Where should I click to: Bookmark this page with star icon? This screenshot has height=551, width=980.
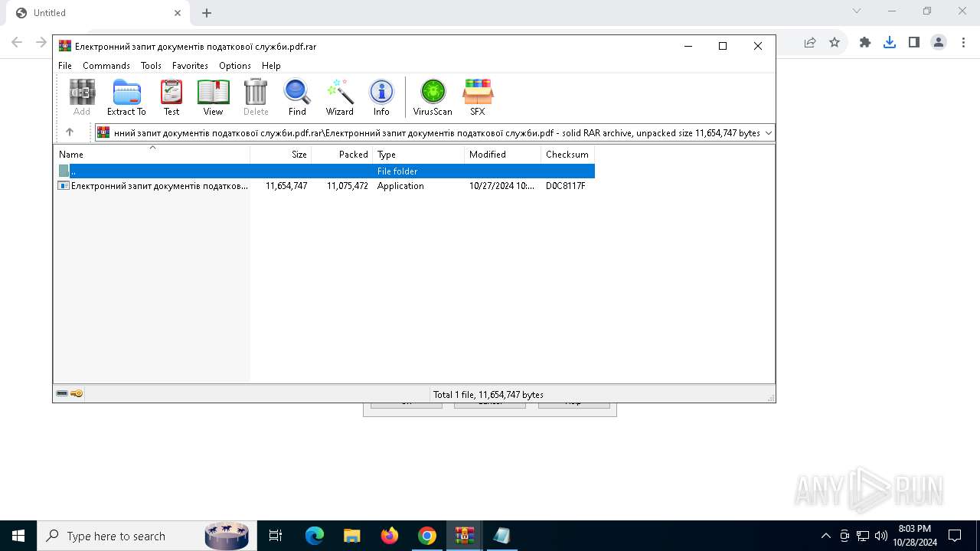835,43
